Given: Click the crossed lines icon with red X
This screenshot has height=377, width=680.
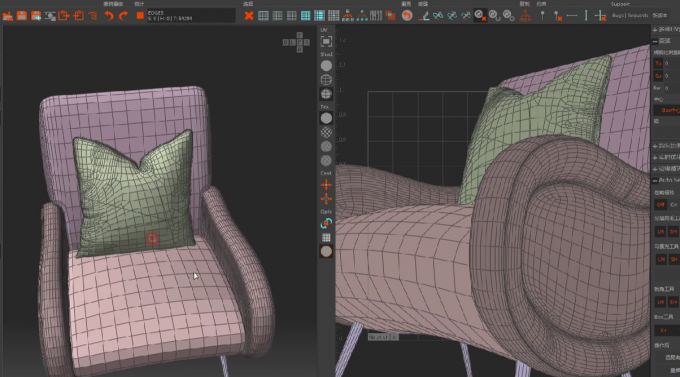Looking at the screenshot, I should [x=600, y=16].
